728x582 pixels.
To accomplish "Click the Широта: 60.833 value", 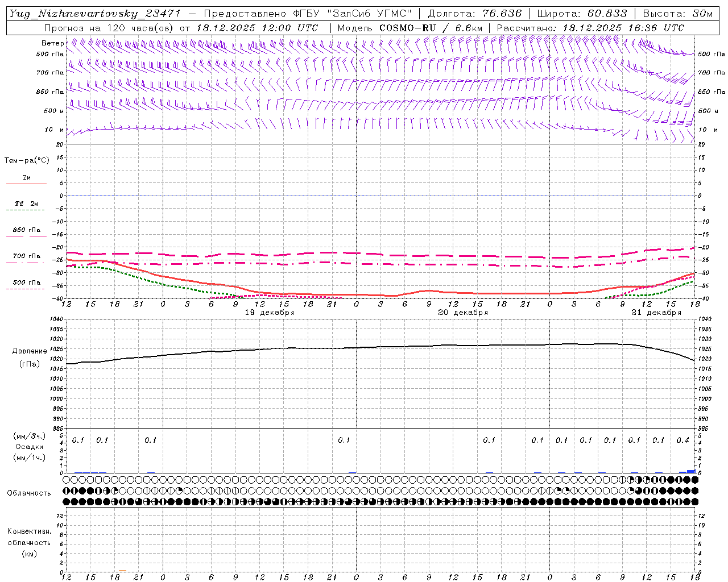I will (582, 14).
